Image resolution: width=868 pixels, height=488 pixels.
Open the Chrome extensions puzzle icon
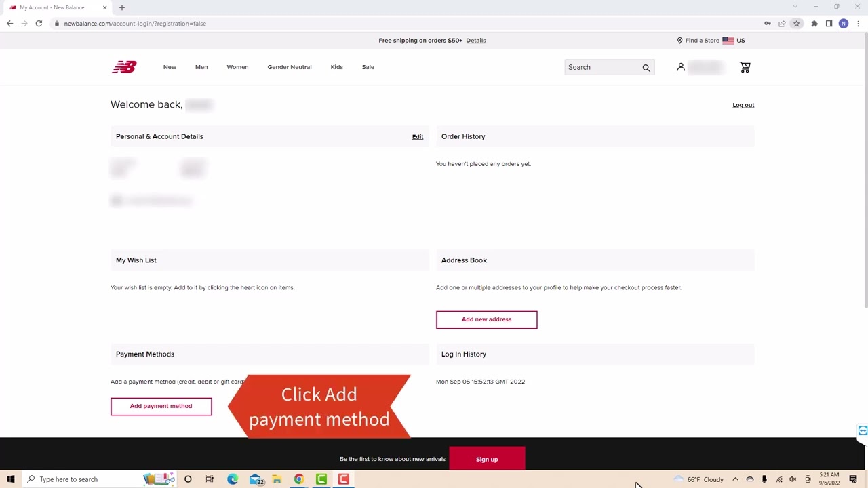click(x=814, y=24)
